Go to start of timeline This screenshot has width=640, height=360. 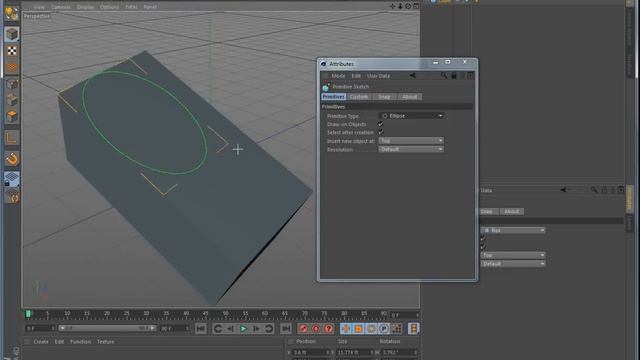tap(200, 329)
